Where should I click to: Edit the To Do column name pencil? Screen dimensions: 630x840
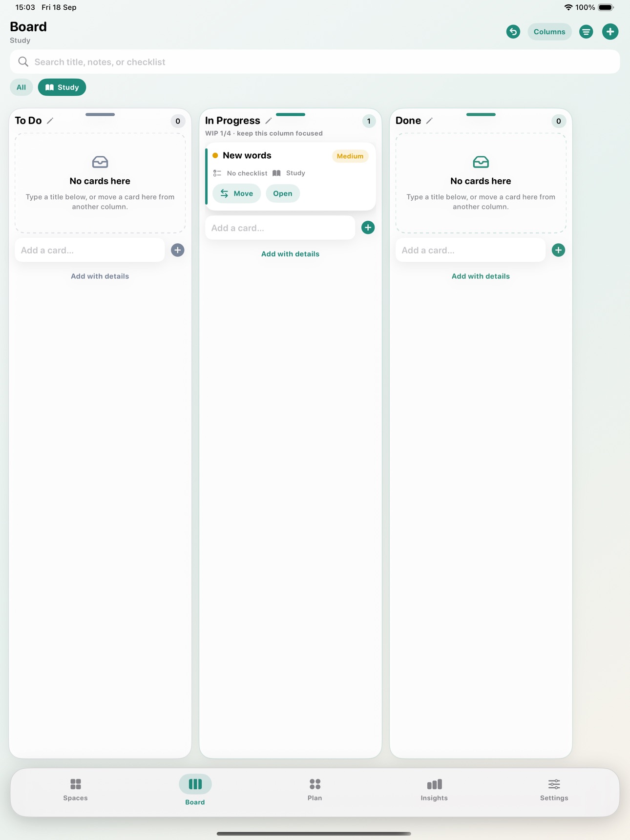click(50, 121)
